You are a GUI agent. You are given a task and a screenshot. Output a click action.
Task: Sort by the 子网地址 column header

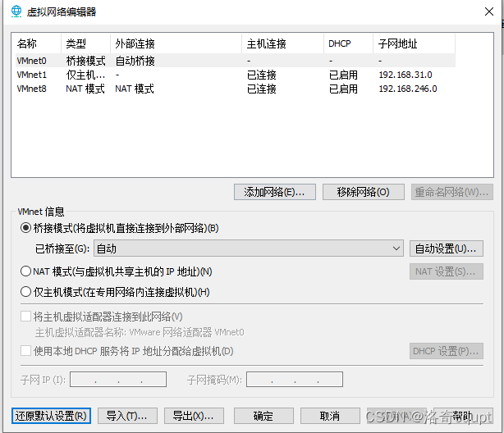(x=414, y=43)
